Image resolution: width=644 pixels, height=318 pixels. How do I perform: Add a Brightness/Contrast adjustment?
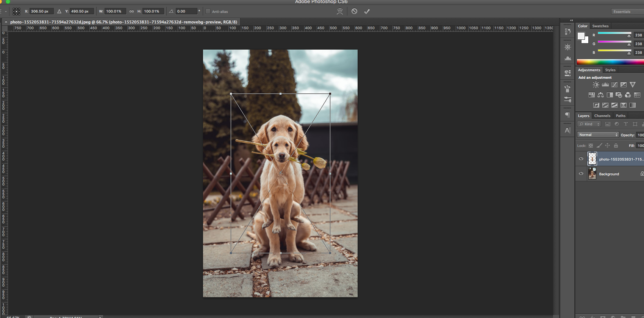596,85
